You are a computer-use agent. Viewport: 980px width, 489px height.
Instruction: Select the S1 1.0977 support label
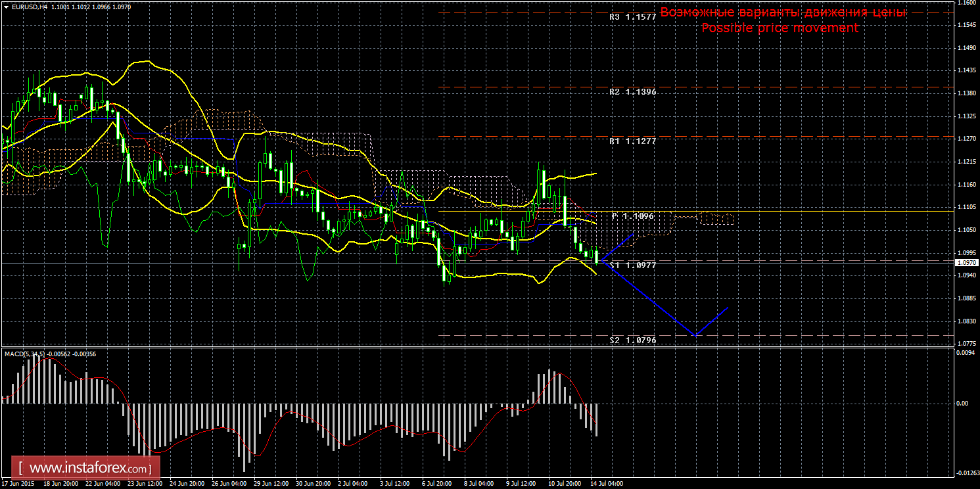[632, 265]
